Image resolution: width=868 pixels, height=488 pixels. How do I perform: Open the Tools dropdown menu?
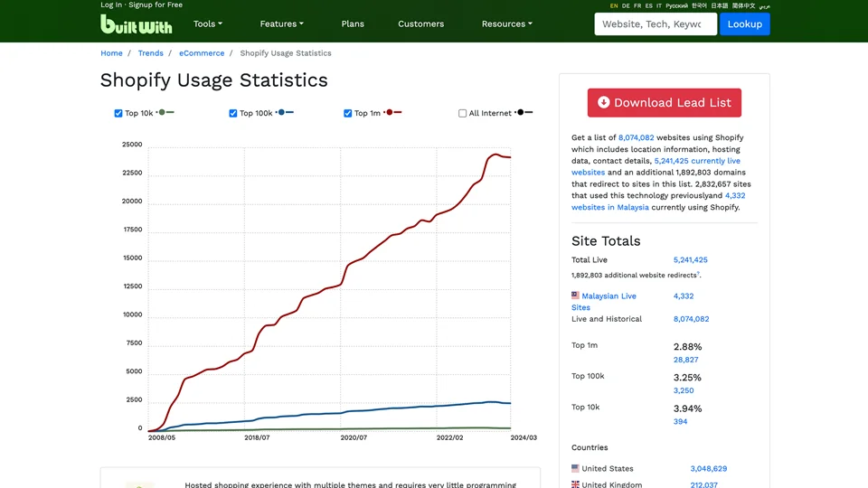click(x=208, y=23)
